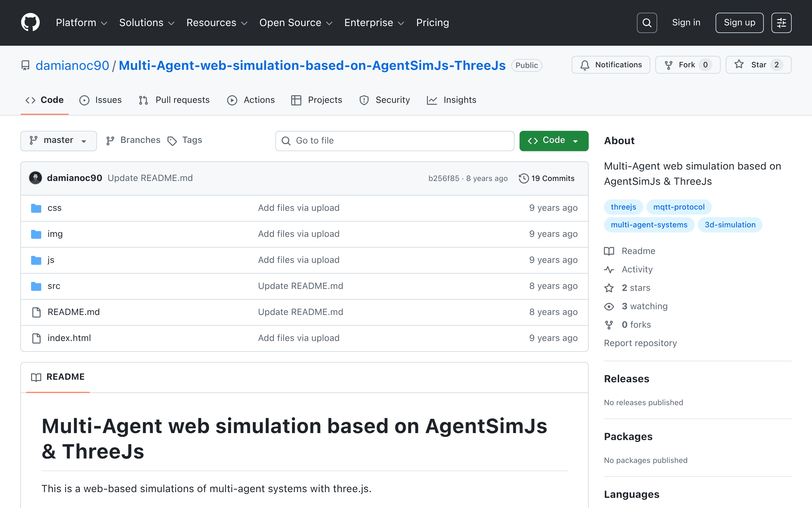Viewport: 812px width, 508px height.
Task: Click the Branches icon
Action: point(110,141)
